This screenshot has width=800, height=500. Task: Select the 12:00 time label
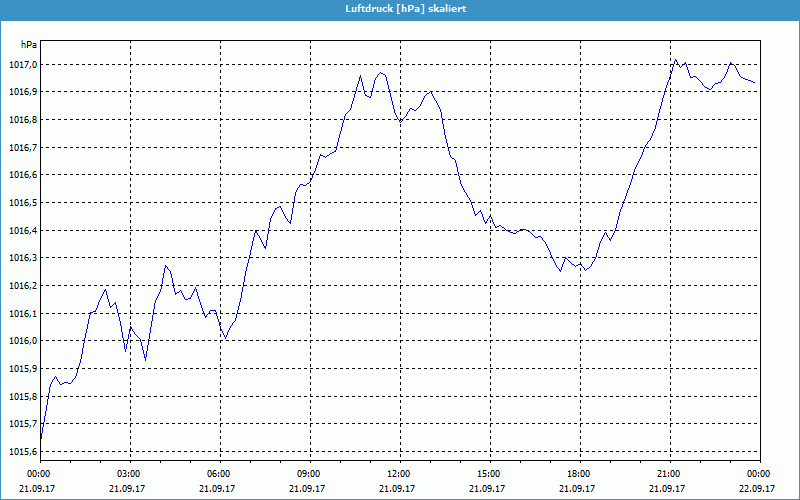pos(399,473)
